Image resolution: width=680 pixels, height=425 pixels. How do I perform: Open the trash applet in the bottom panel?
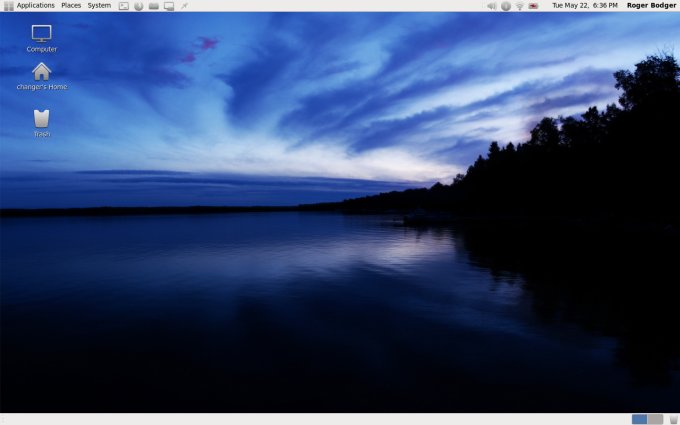(x=673, y=419)
